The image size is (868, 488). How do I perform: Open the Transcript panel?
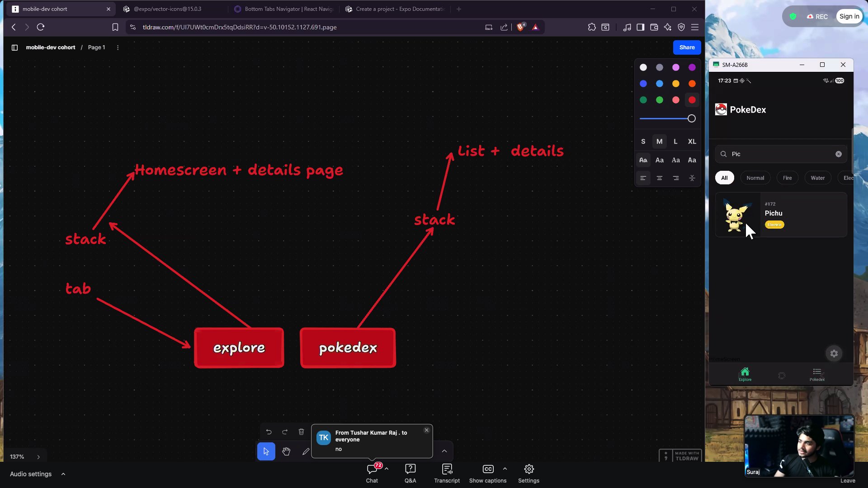click(x=447, y=473)
